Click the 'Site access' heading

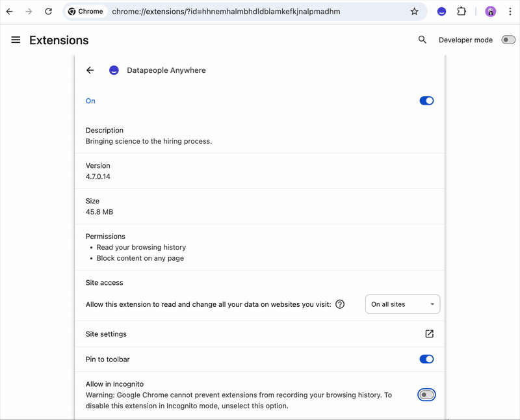(104, 283)
